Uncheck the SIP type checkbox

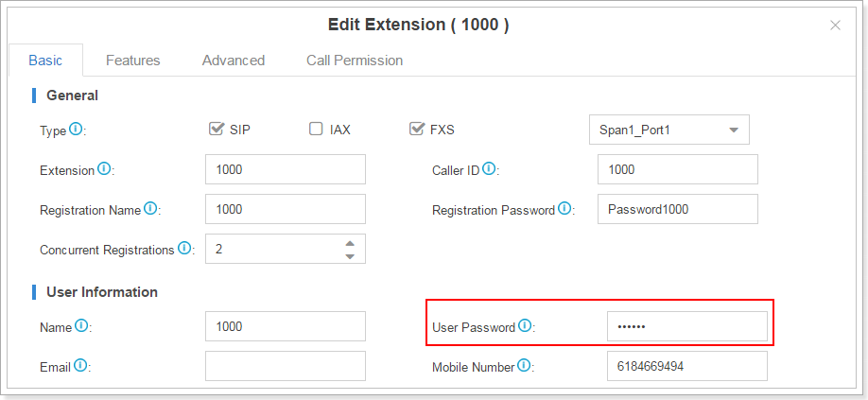[x=216, y=129]
